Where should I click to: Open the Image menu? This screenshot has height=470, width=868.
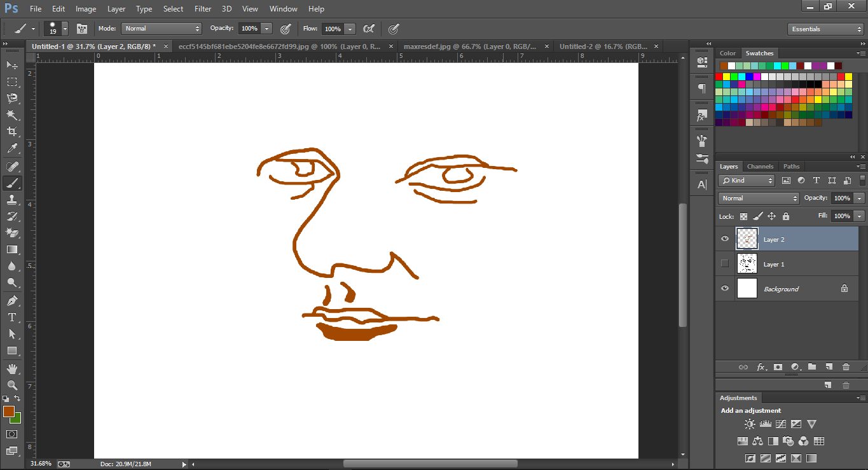(x=86, y=9)
